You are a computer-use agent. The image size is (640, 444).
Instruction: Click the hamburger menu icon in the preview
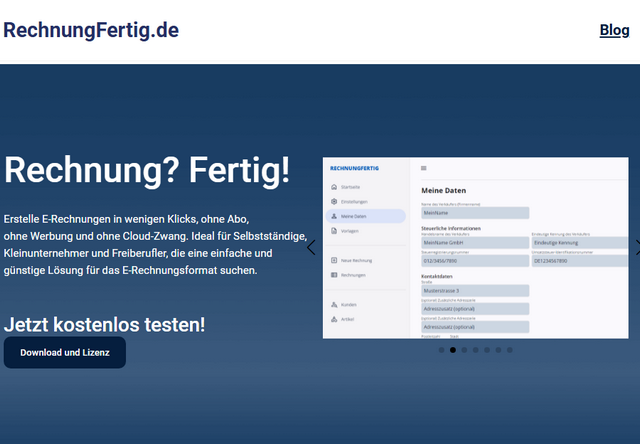click(424, 168)
